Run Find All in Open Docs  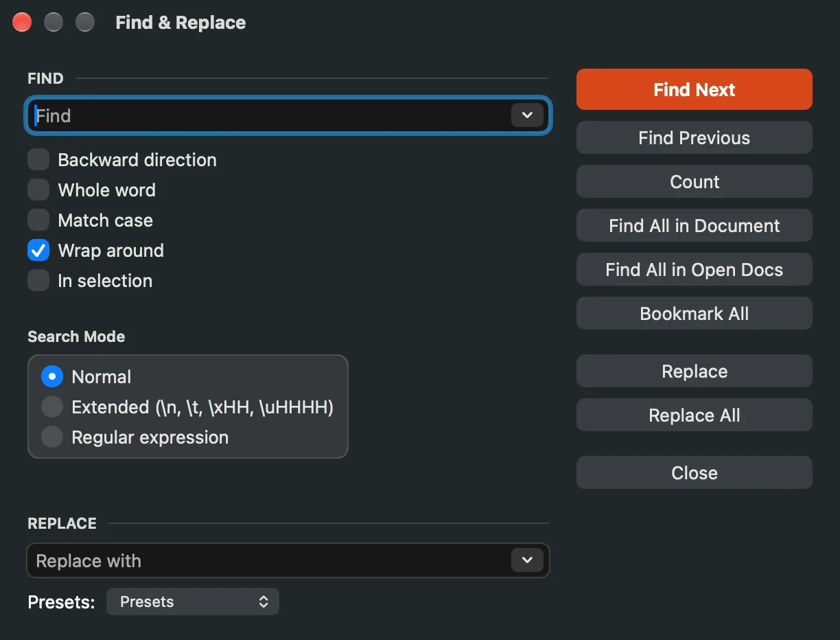(695, 270)
